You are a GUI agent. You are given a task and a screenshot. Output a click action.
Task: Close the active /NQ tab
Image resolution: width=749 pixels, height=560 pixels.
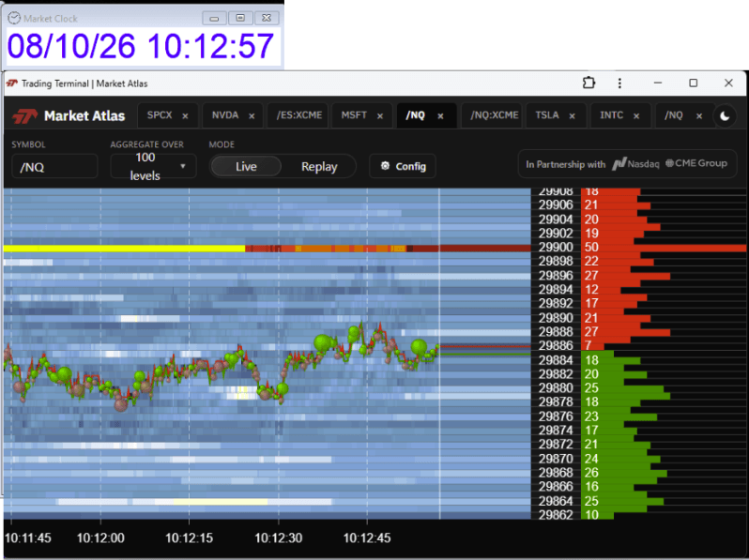441,116
